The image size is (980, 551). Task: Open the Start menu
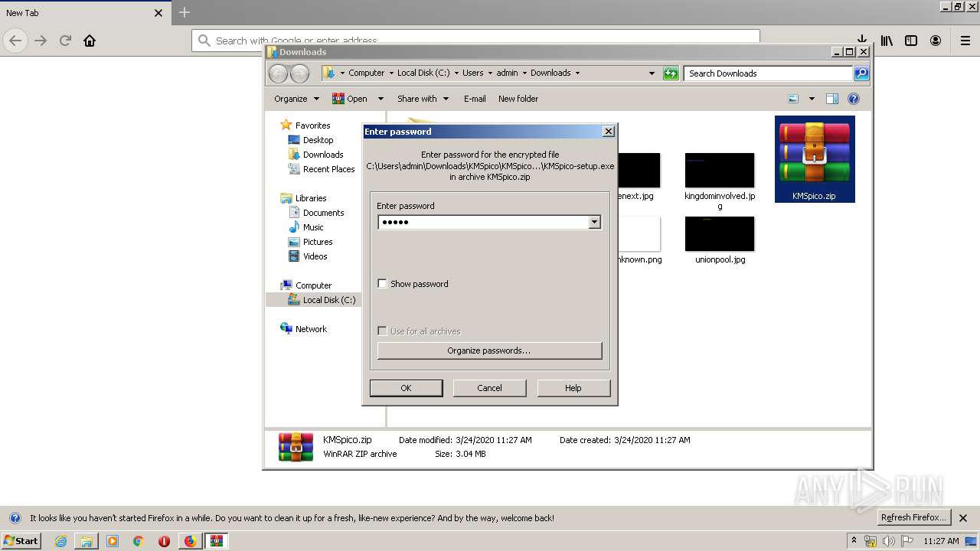(21, 541)
